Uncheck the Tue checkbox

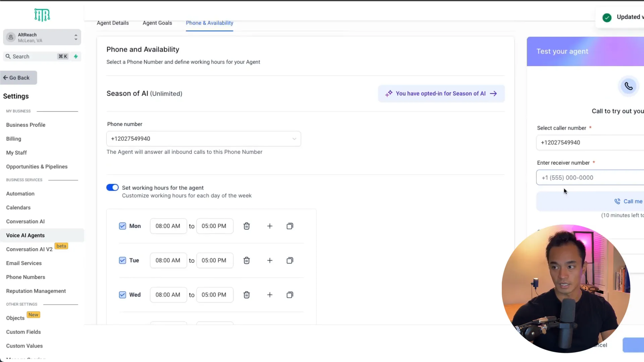coord(122,260)
